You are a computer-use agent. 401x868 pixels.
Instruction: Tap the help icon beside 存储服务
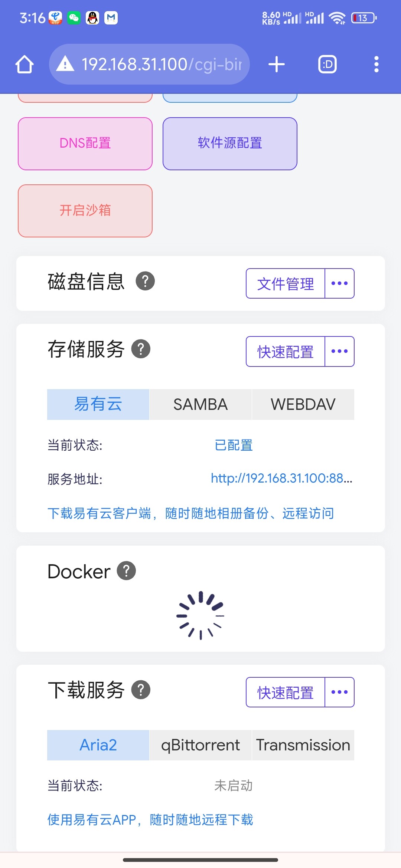pyautogui.click(x=141, y=349)
